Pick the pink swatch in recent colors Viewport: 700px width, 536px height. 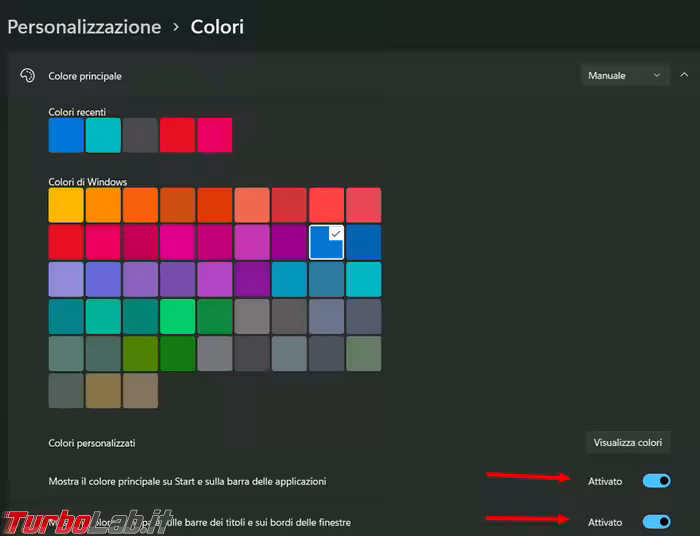[214, 135]
